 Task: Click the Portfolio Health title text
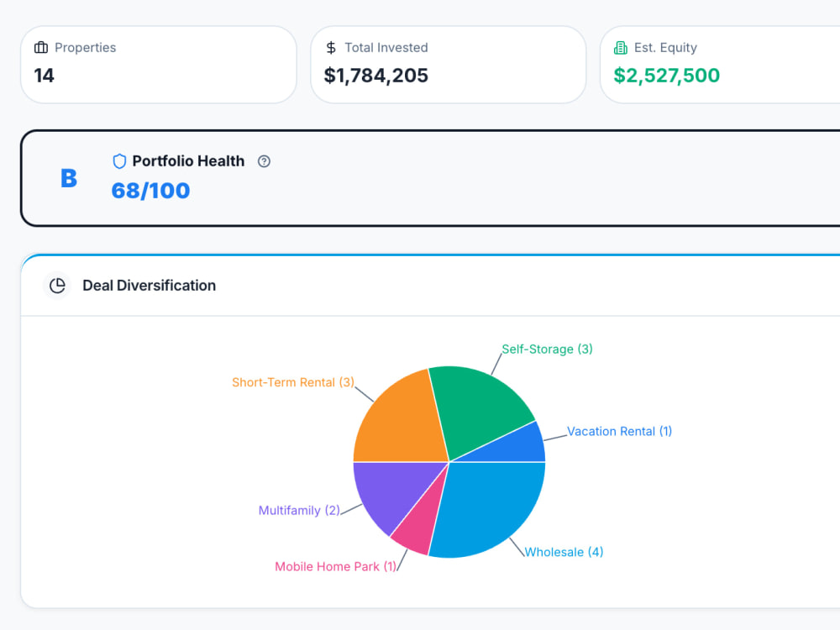(x=188, y=161)
